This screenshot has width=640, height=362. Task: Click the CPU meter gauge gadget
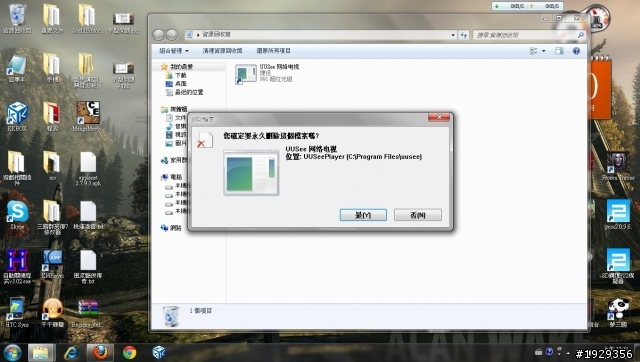597,18
